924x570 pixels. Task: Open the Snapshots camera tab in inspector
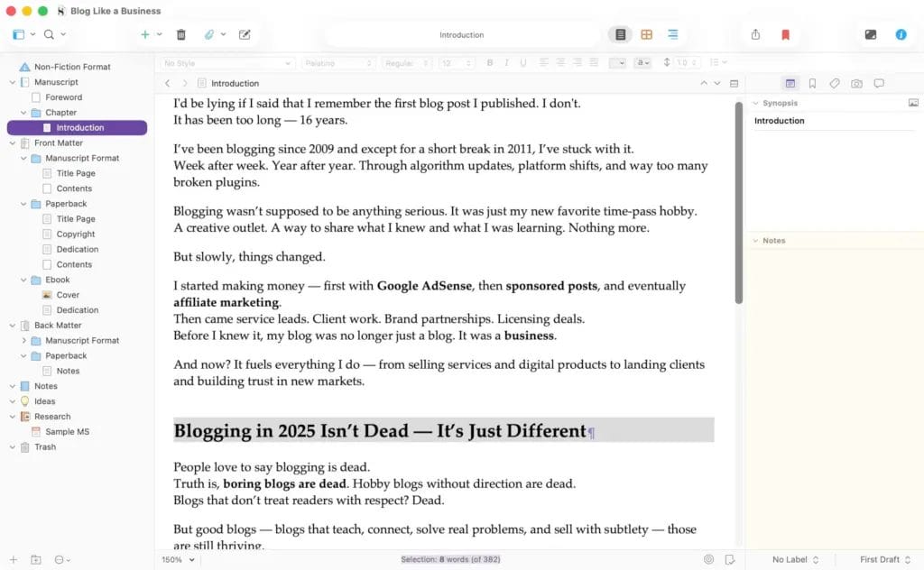[x=856, y=83]
